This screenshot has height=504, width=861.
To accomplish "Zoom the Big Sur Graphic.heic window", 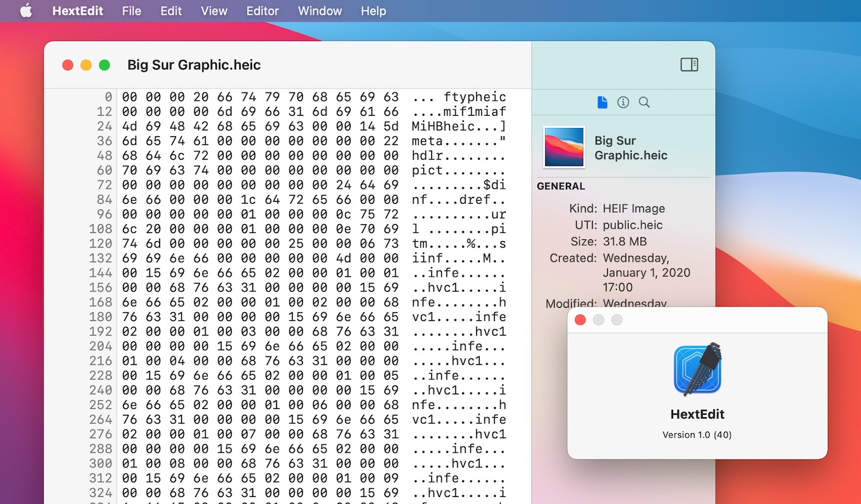I will (104, 65).
